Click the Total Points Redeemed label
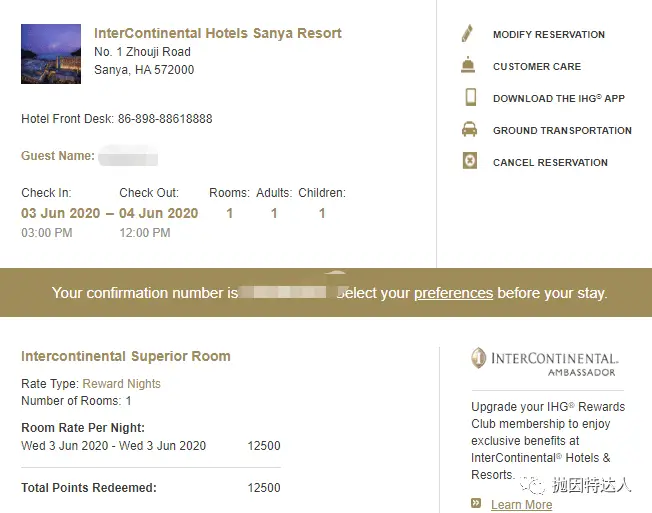The height and width of the screenshot is (513, 652). pyautogui.click(x=89, y=488)
